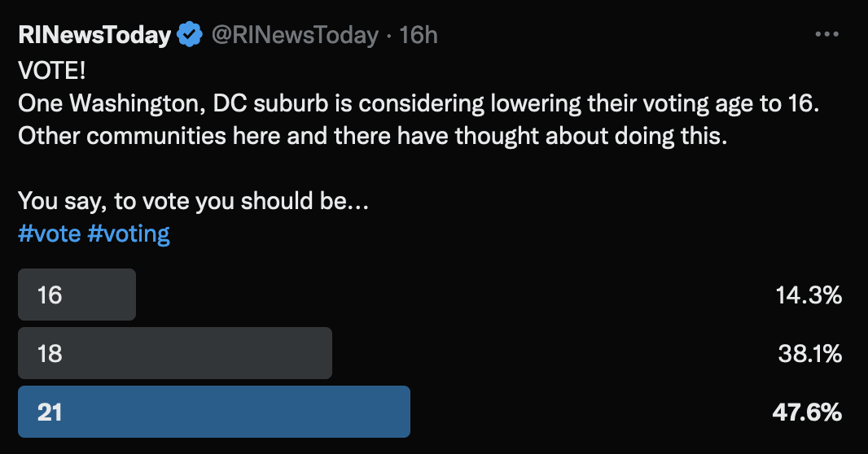The width and height of the screenshot is (868, 454).
Task: Follow the #voting hashtag link
Action: (128, 234)
